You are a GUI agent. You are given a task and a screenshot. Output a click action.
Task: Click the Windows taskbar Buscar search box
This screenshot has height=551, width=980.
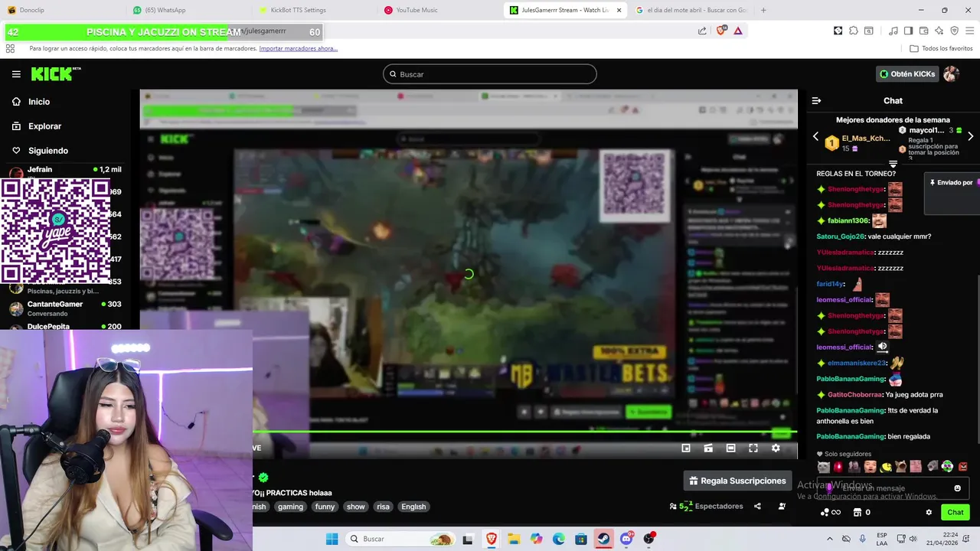pos(399,539)
